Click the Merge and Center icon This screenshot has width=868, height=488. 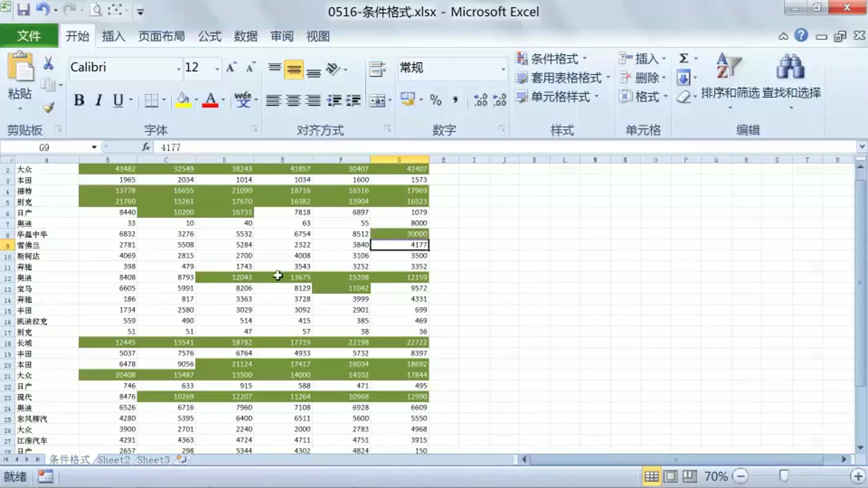pyautogui.click(x=377, y=100)
